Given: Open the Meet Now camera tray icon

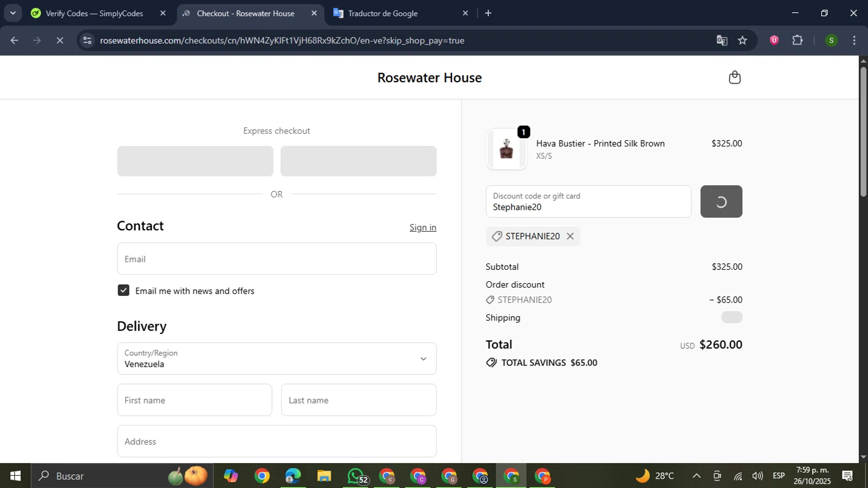Looking at the screenshot, I should [717, 476].
